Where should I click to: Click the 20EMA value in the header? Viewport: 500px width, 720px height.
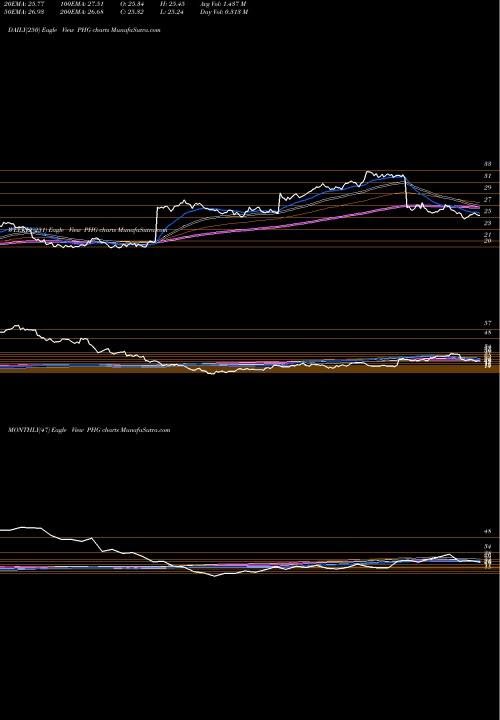pos(23,4)
